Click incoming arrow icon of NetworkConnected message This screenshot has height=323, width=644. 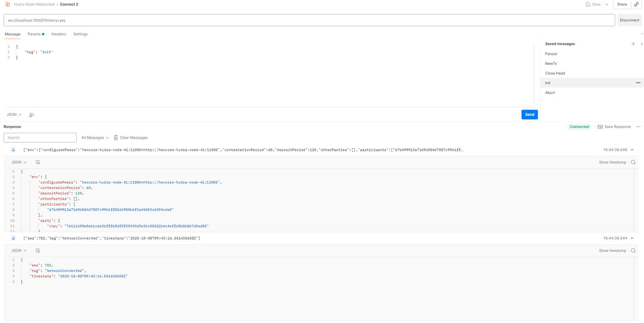(x=13, y=238)
